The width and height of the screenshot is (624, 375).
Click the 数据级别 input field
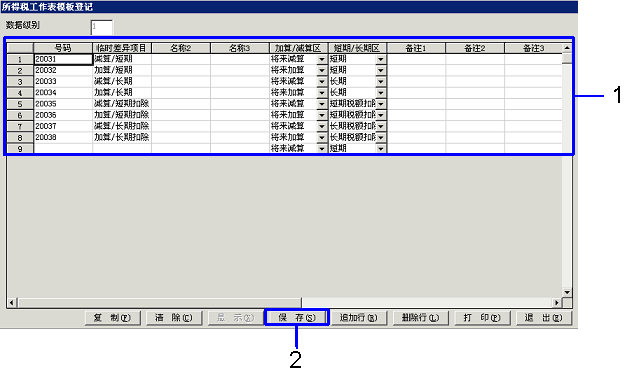(101, 27)
